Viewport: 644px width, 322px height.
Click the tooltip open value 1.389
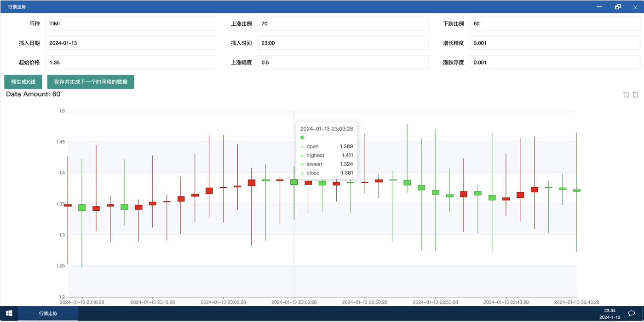point(346,146)
